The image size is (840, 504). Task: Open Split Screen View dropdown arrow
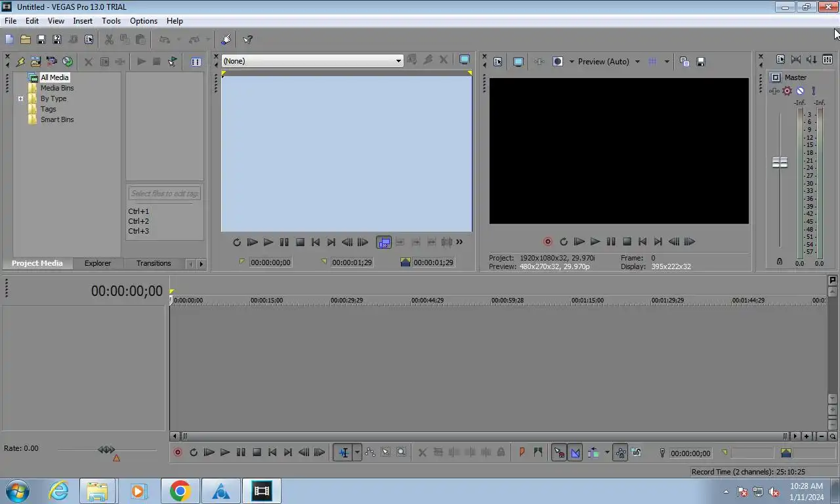coord(572,62)
